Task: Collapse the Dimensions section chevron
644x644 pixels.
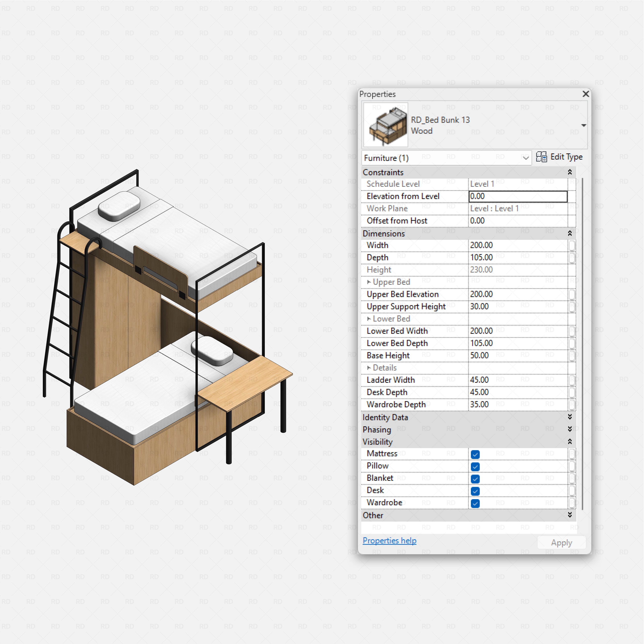Action: coord(570,233)
